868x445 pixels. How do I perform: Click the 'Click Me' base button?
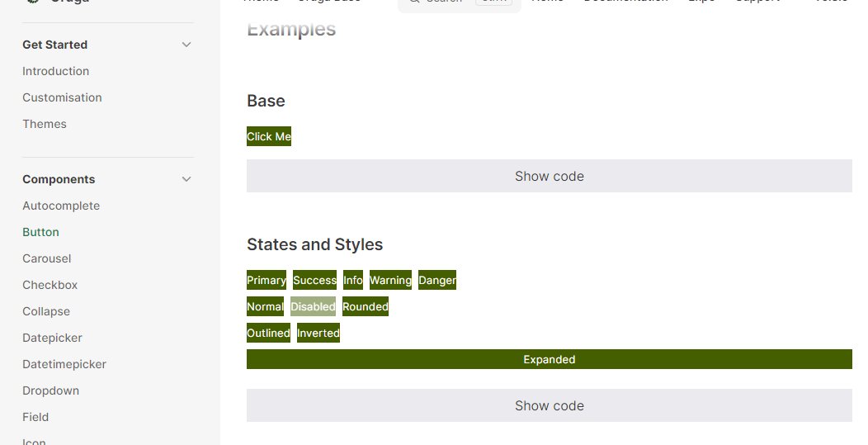click(x=269, y=136)
